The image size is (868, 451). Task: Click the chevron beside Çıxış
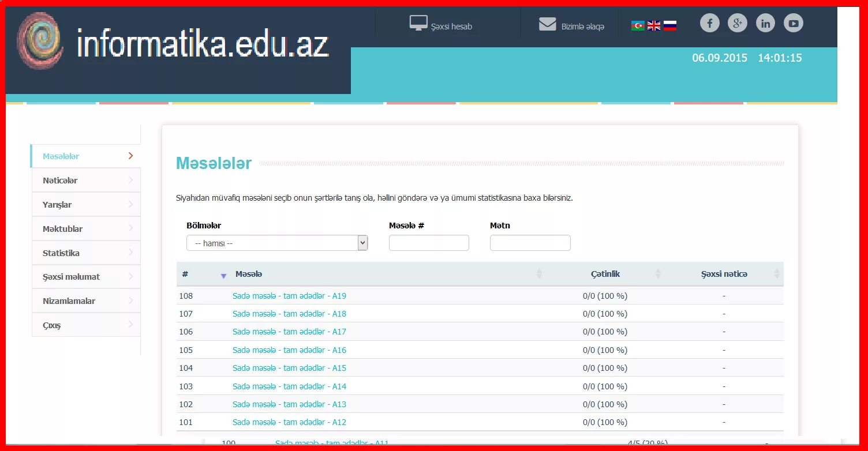(x=130, y=325)
